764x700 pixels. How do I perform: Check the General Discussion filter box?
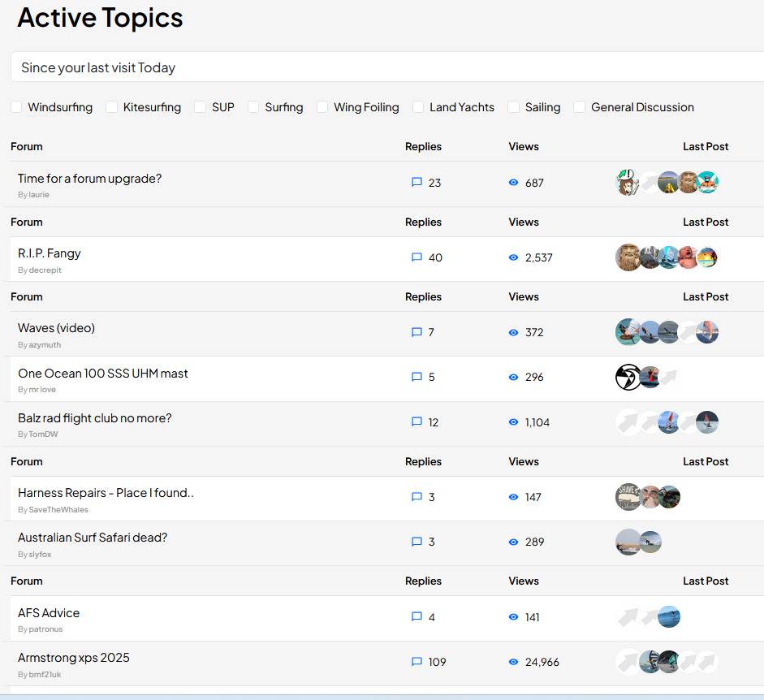[580, 107]
